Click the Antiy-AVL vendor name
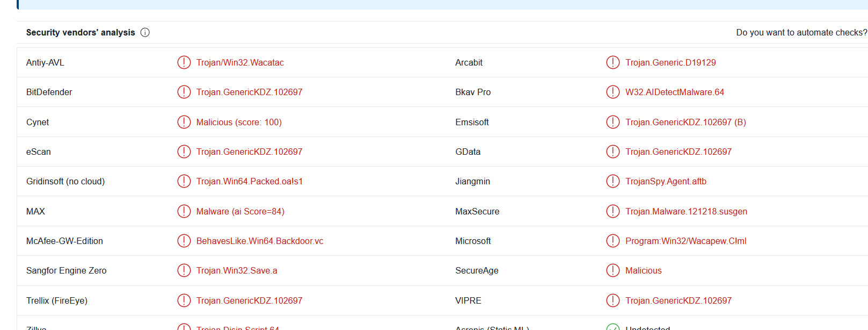This screenshot has height=330, width=868. [45, 62]
